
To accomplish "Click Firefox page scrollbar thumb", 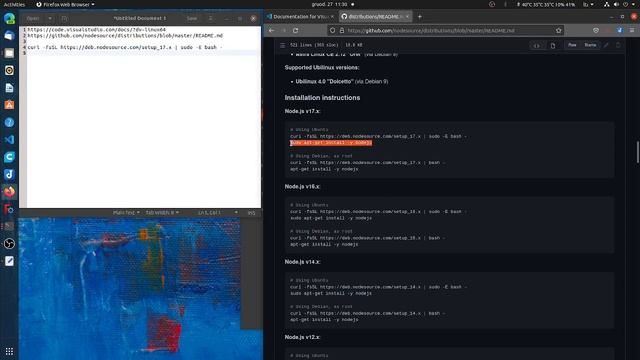I will point(638,152).
